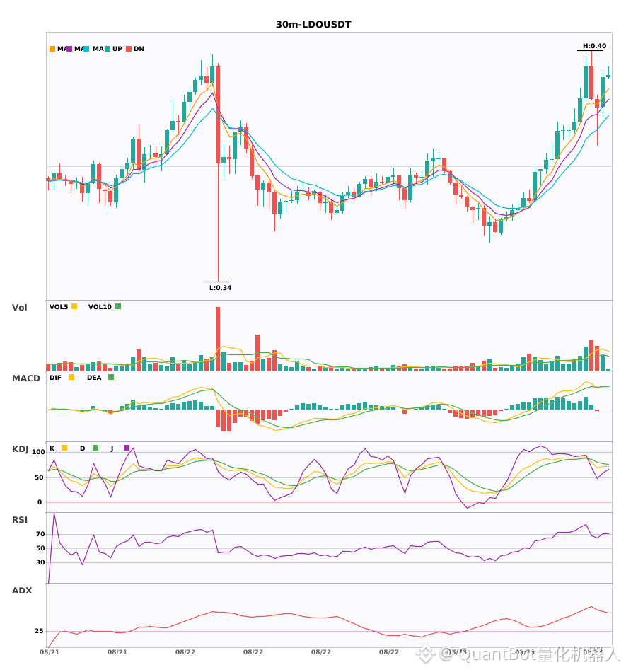The image size is (626, 672).
Task: Click the RSI panel label
Action: [x=20, y=520]
